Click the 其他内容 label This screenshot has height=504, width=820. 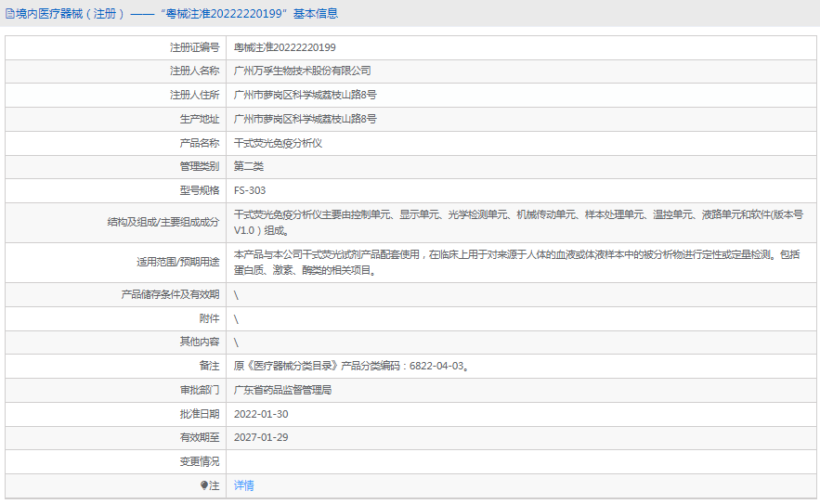[200, 342]
